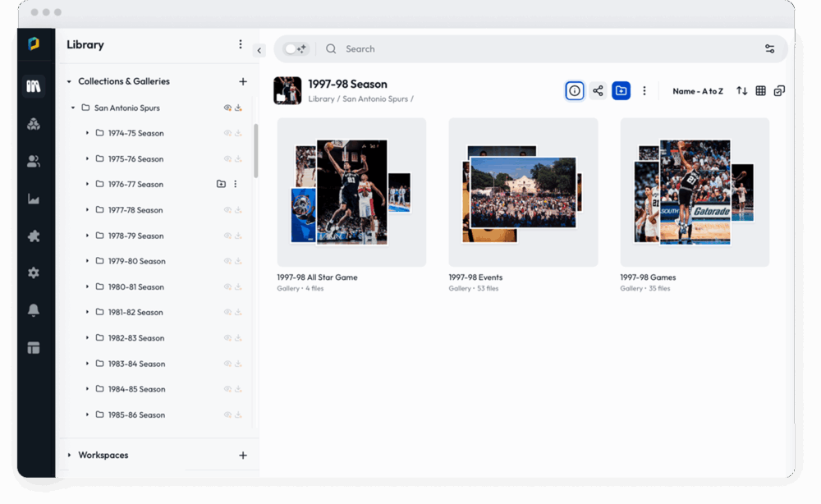Viewport: 821px width, 504px height.
Task: Open the Analytics chart icon in sidebar
Action: tap(34, 199)
